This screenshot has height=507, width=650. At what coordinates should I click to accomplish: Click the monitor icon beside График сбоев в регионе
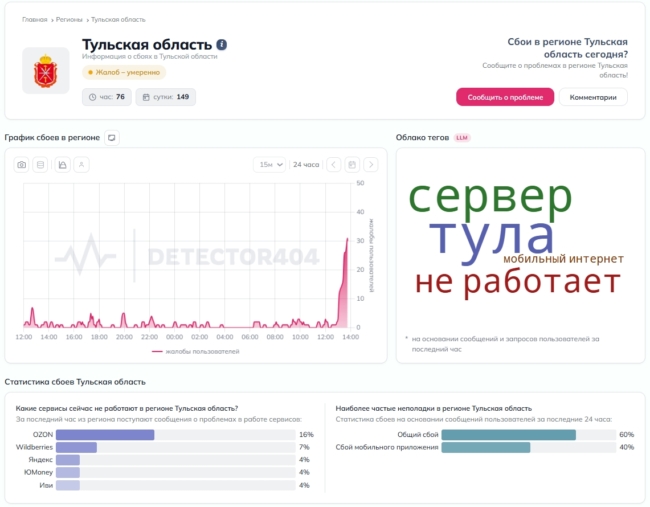pyautogui.click(x=112, y=138)
